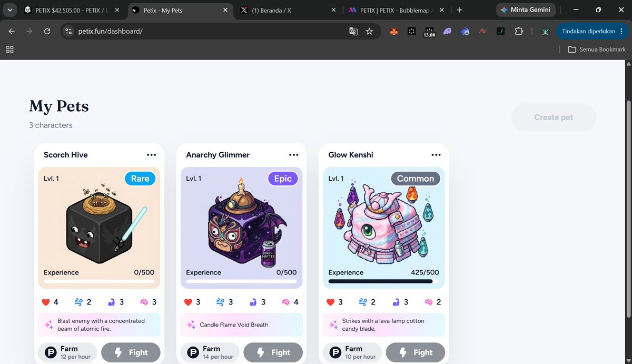Screen dimensions: 632x364
Task: Click Anarchy Glimmer's heart health icon
Action: pos(188,302)
